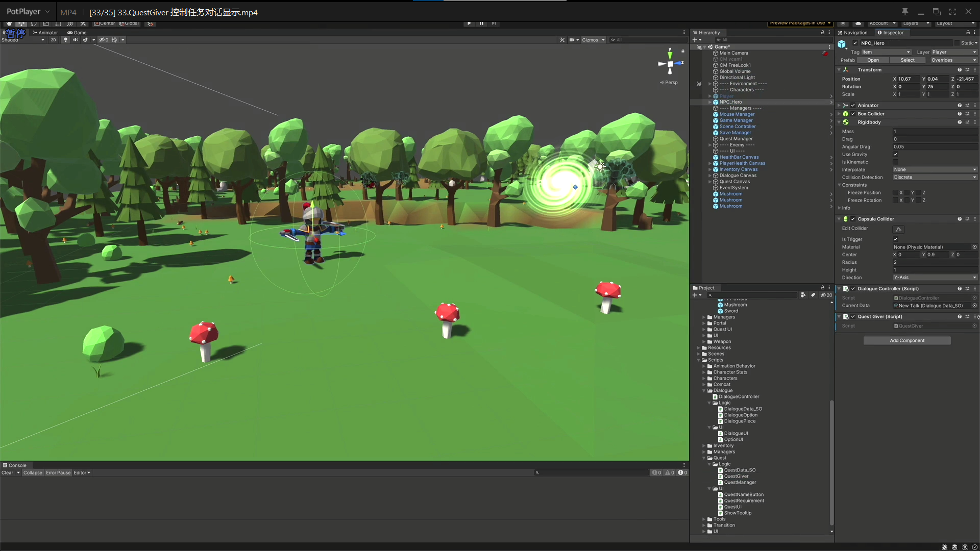The width and height of the screenshot is (980, 551).
Task: Uncheck Use Gravity in Rigidbody
Action: click(x=895, y=155)
